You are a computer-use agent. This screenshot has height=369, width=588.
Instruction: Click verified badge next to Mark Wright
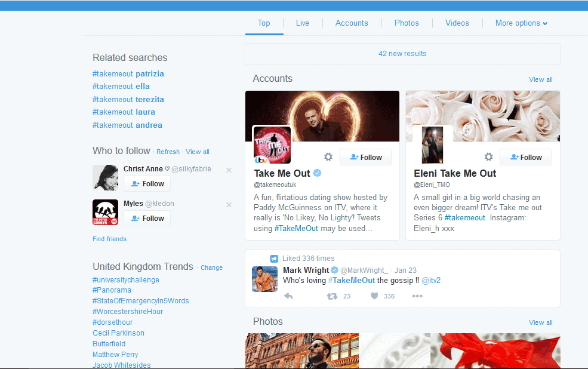point(334,270)
